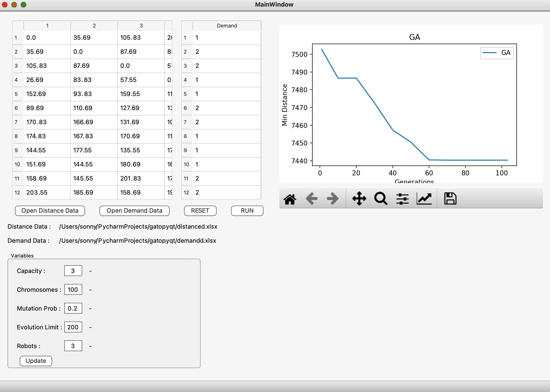
Task: Open the subplot configuration tool
Action: point(403,198)
